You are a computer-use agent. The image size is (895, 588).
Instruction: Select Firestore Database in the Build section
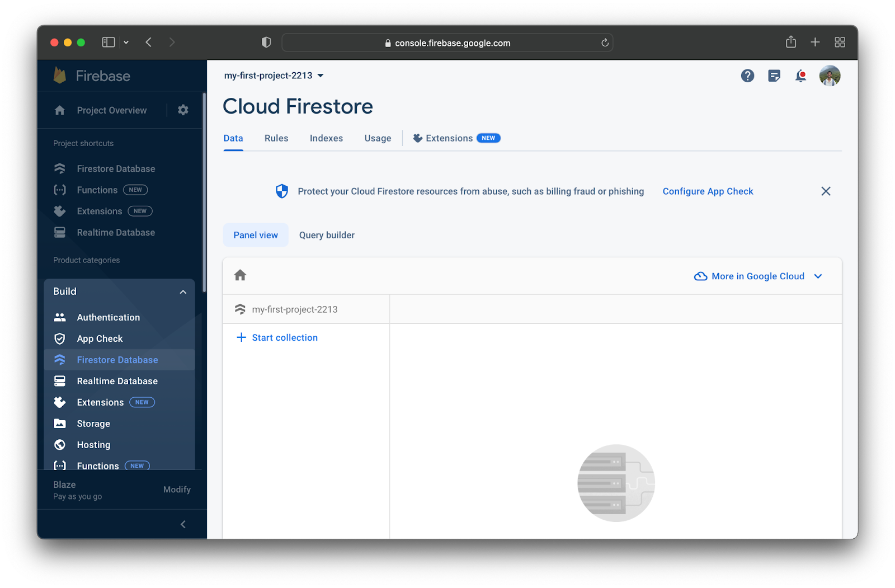119,360
